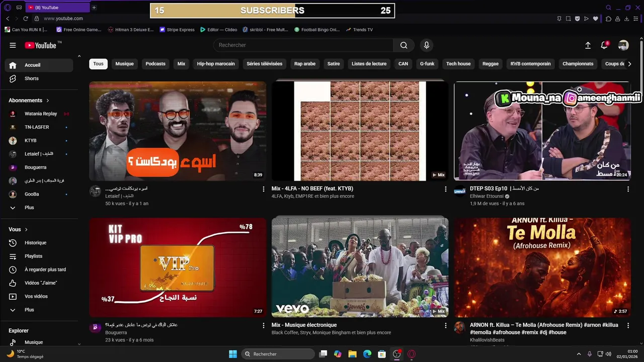
Task: Select the Tous filter chip
Action: pyautogui.click(x=98, y=64)
